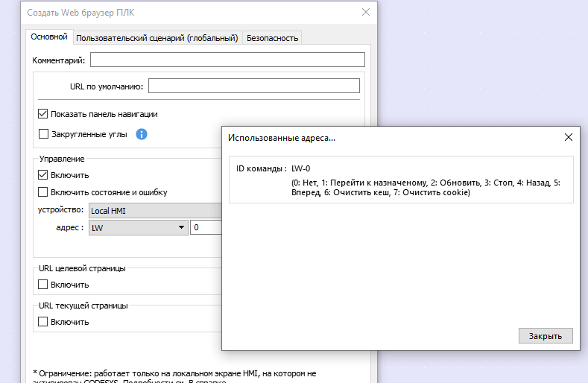Screen dimensions: 588x383
Task: Click the URL по умолчанию field
Action: tap(254, 86)
